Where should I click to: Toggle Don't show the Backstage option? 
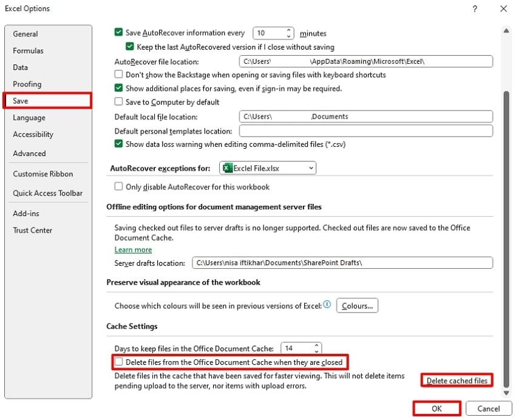[118, 74]
